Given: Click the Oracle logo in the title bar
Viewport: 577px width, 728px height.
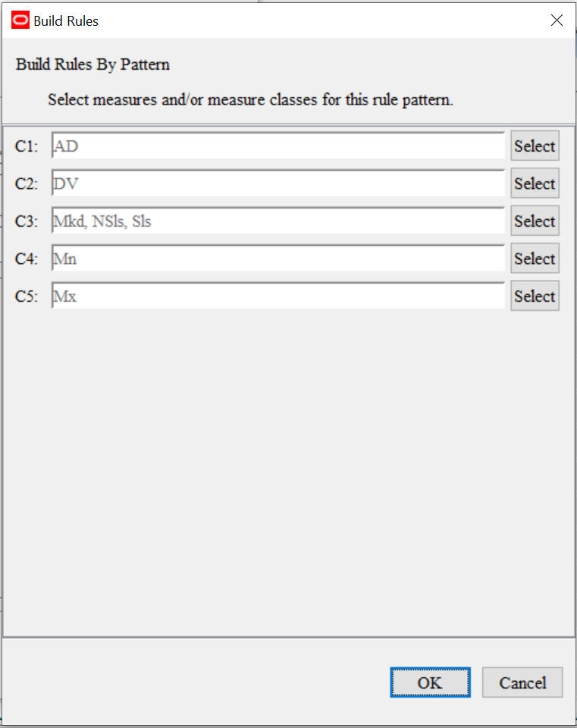Looking at the screenshot, I should tap(19, 20).
